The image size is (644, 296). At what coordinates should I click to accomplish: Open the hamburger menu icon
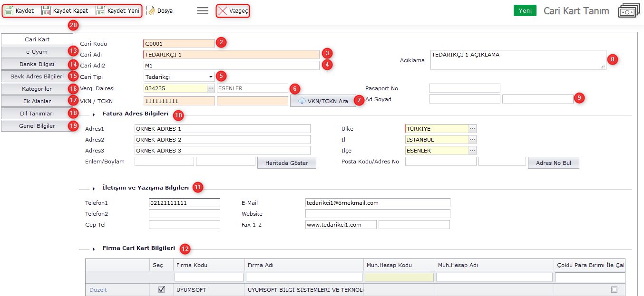pos(203,10)
